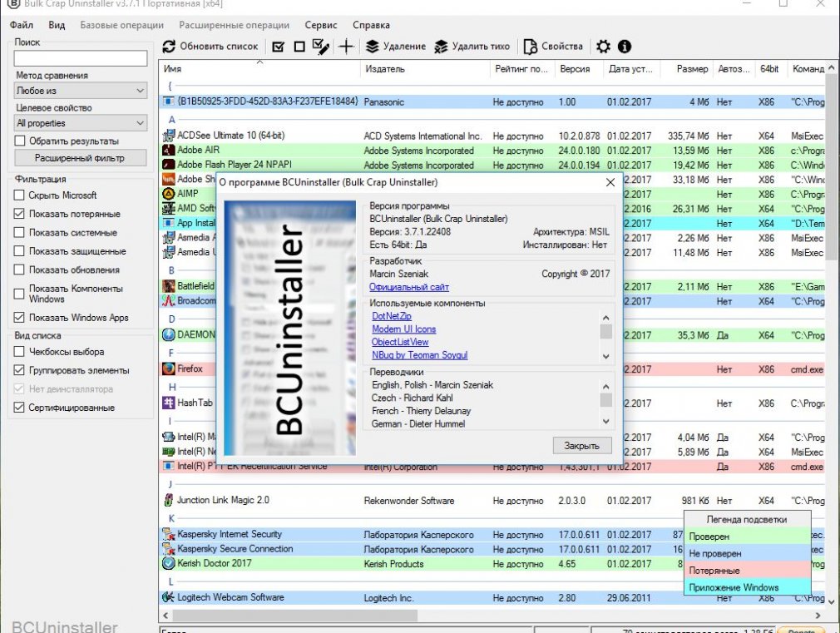Click the Удалить тихо quiet uninstall icon
This screenshot has height=633, width=840.
441,47
